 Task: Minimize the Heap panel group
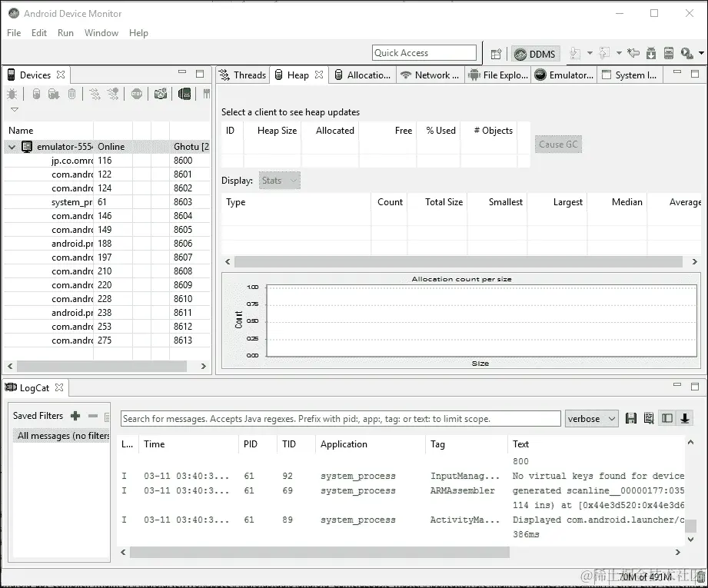(676, 71)
